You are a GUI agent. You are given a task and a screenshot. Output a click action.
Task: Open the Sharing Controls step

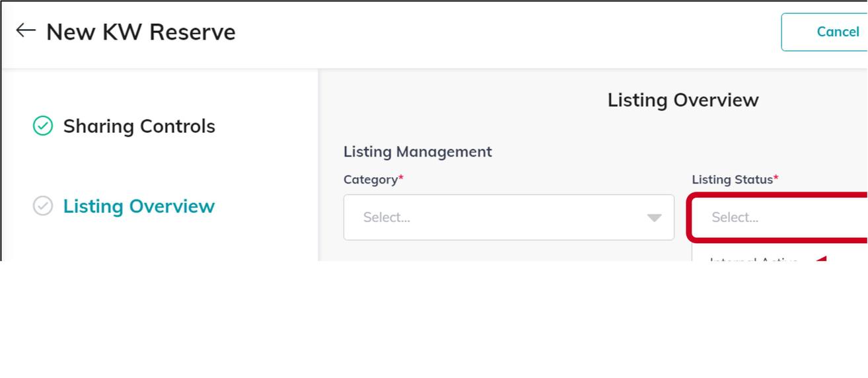click(x=139, y=126)
